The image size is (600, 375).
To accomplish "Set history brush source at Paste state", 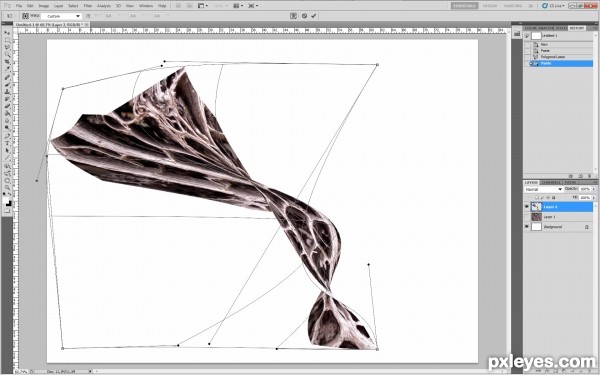I will [527, 51].
